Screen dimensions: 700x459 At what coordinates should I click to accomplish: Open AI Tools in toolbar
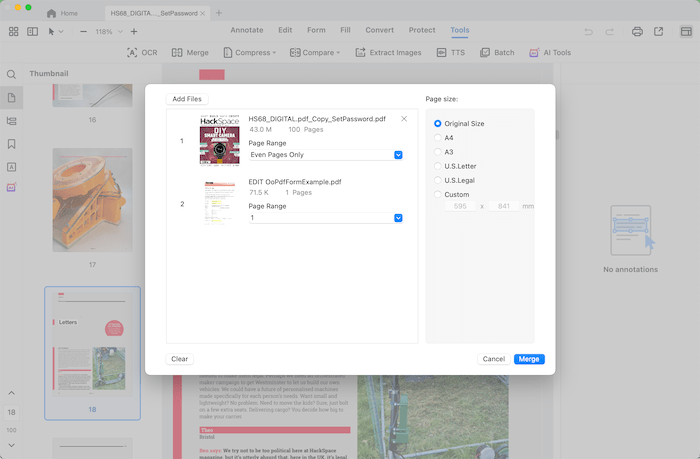pos(549,52)
